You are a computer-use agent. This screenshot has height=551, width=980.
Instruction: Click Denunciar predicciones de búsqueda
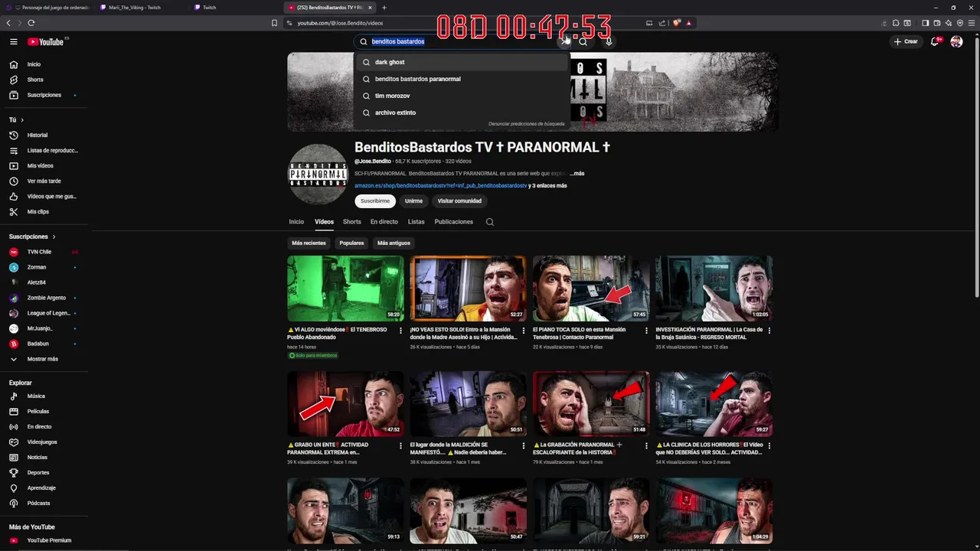pyautogui.click(x=526, y=124)
